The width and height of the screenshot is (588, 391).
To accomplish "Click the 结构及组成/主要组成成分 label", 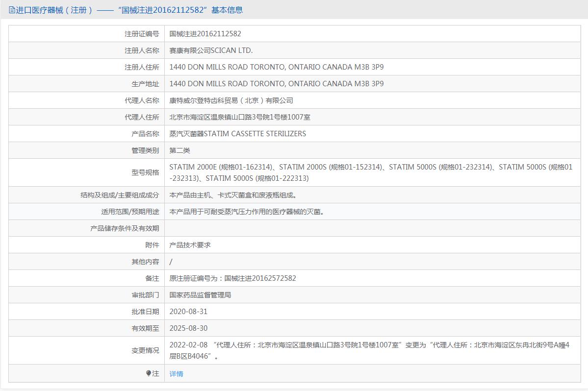I will coord(120,195).
